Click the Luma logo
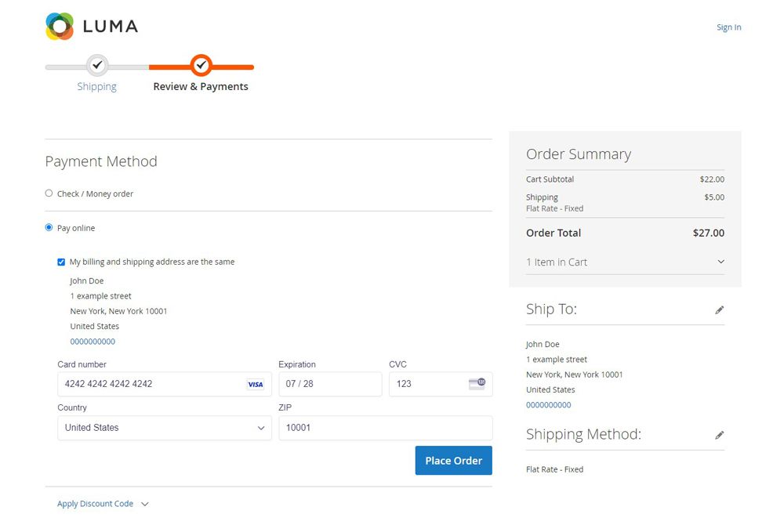Viewport: 784px width, 532px height. (x=90, y=25)
